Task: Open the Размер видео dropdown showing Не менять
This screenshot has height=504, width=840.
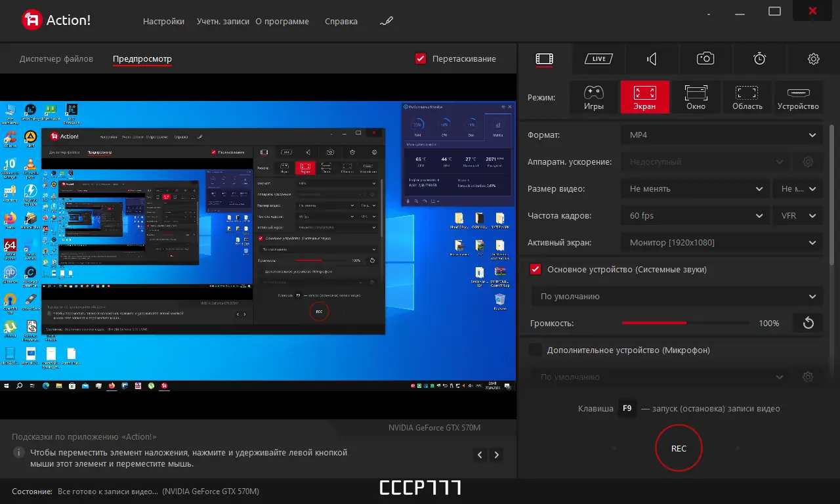Action: 695,188
